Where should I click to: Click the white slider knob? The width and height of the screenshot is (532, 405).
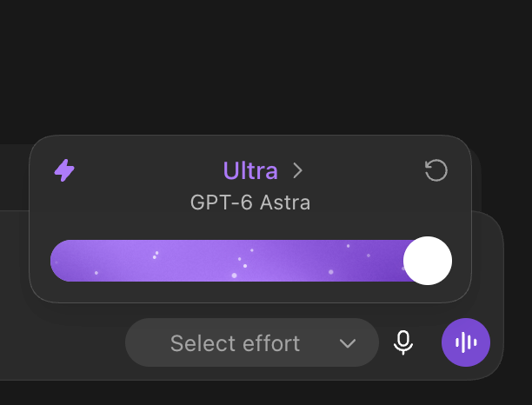pos(428,261)
